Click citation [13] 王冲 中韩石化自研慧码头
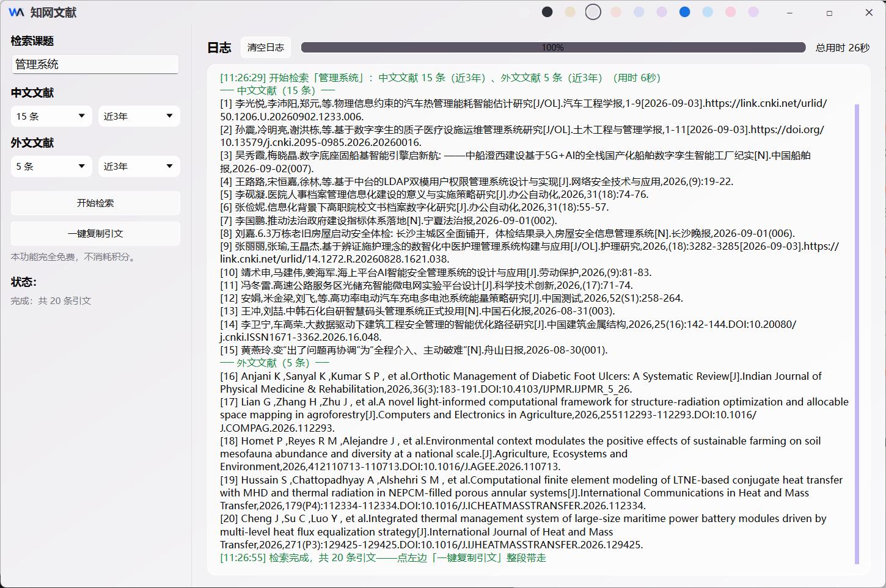This screenshot has width=886, height=588. (417, 311)
